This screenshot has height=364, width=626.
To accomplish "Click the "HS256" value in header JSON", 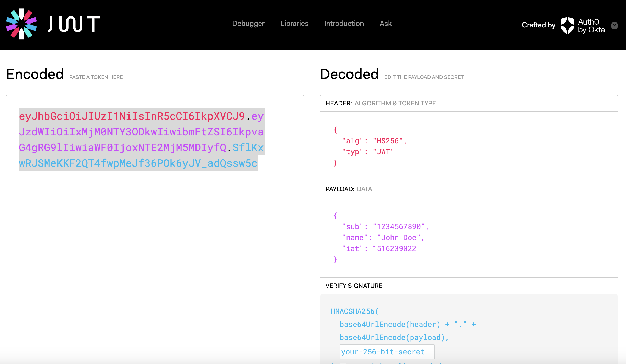I will 388,141.
